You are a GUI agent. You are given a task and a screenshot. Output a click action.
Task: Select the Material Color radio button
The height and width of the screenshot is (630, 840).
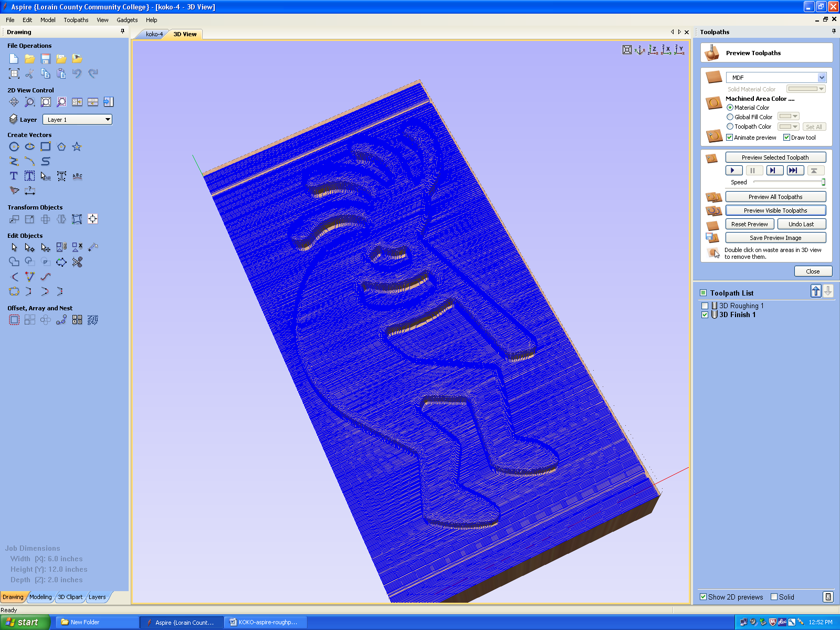click(730, 108)
